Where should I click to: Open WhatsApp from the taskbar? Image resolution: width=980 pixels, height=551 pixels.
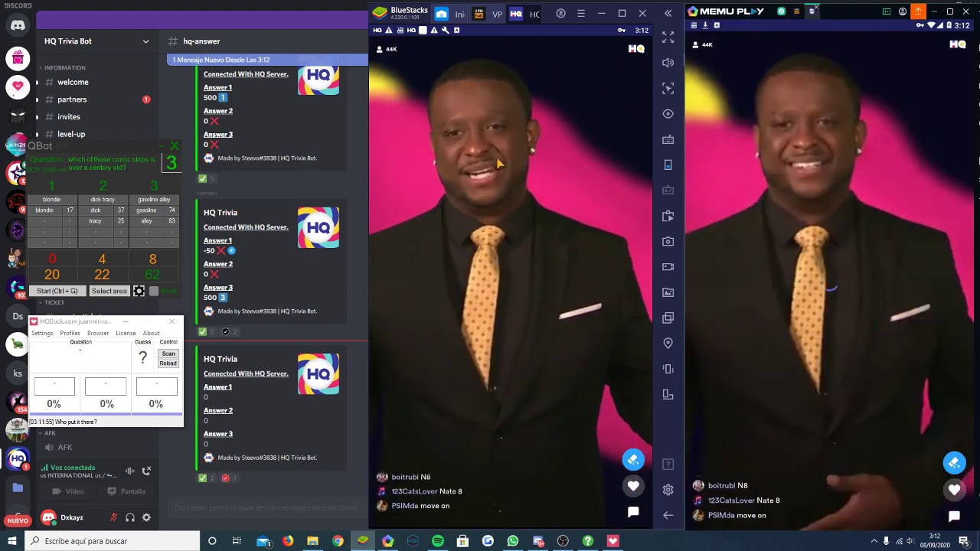point(513,541)
